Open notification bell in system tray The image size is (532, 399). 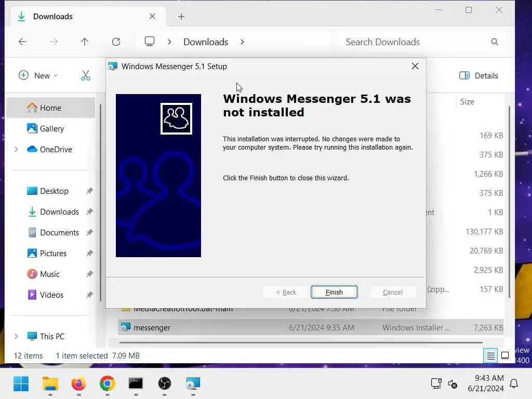(x=514, y=383)
